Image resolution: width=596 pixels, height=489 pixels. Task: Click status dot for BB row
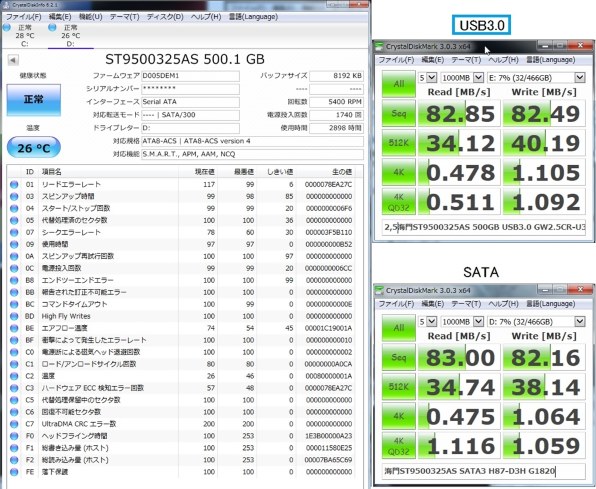click(x=14, y=292)
